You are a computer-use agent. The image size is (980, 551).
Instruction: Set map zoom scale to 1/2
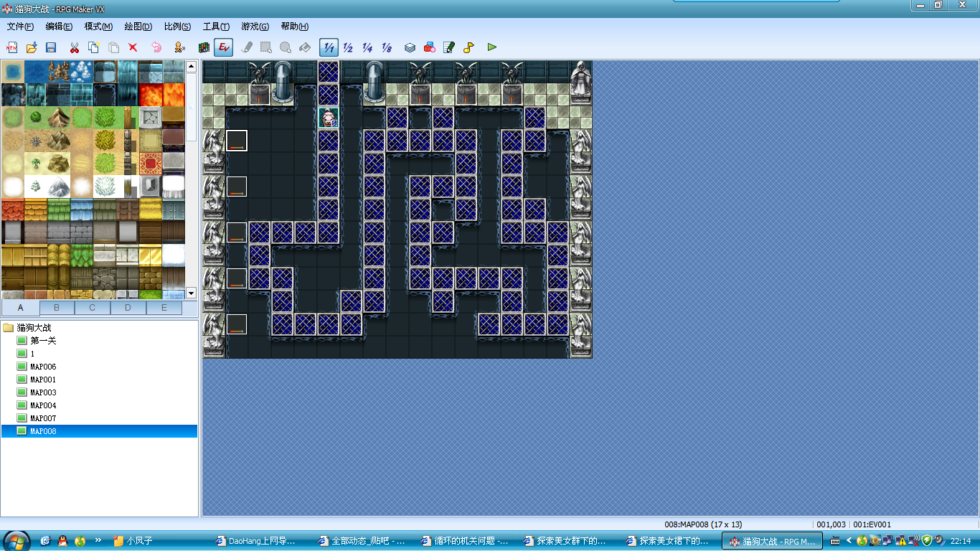[348, 47]
